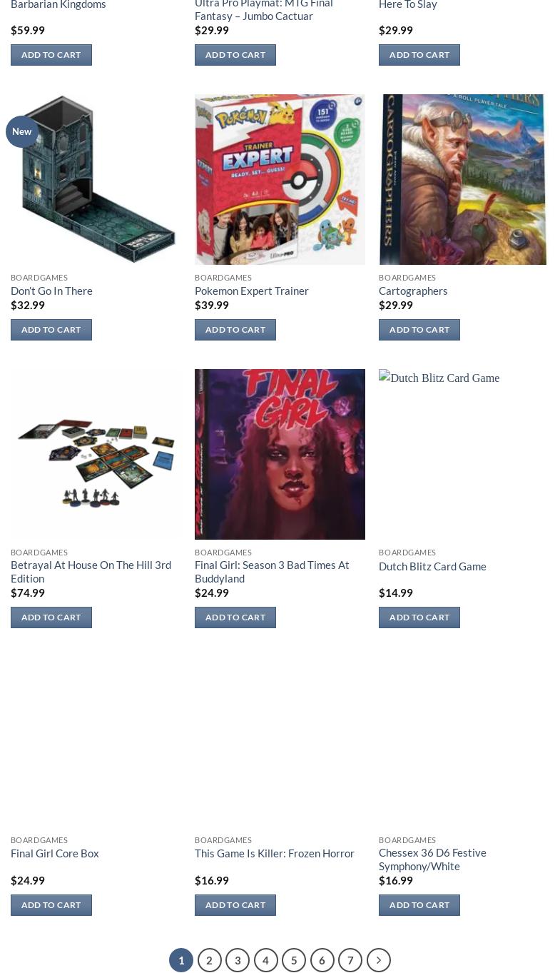Select page 4 in pagination
Viewport: 560px width, 973px height.
tap(265, 960)
